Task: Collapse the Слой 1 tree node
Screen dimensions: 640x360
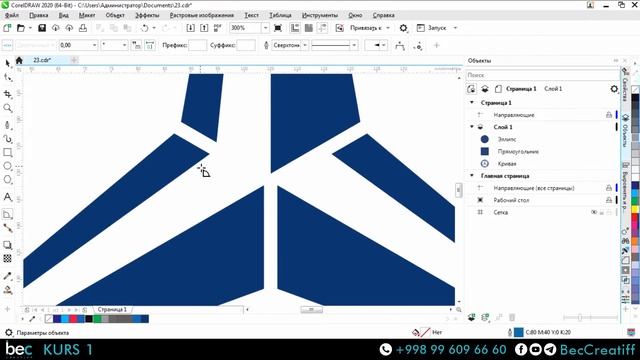Action: [x=472, y=127]
